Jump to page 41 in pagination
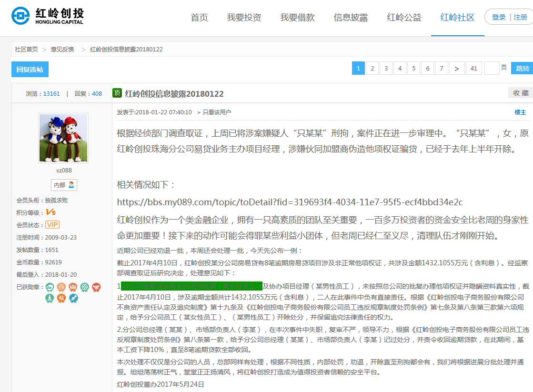Viewport: 533px width, 392px height. click(x=473, y=69)
